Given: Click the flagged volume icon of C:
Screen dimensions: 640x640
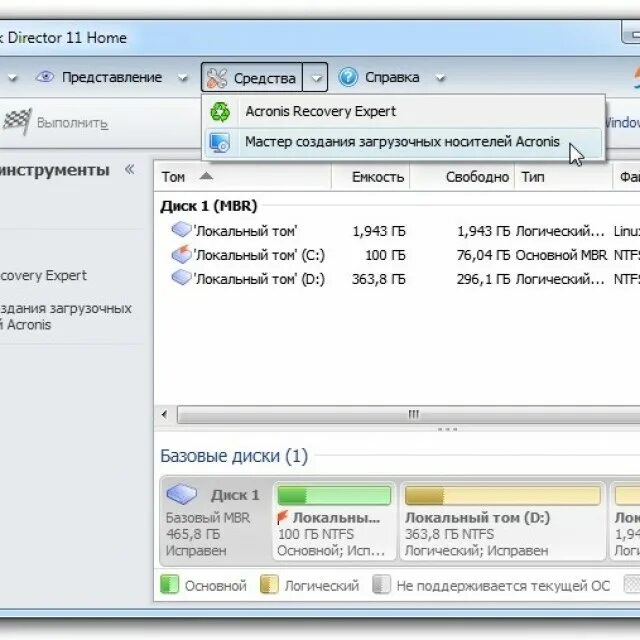Looking at the screenshot, I should point(181,254).
